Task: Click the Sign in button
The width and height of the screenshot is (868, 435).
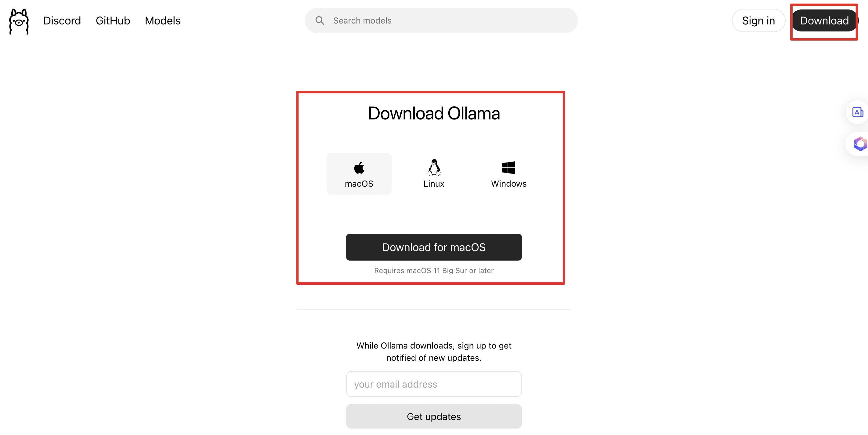Action: 758,20
